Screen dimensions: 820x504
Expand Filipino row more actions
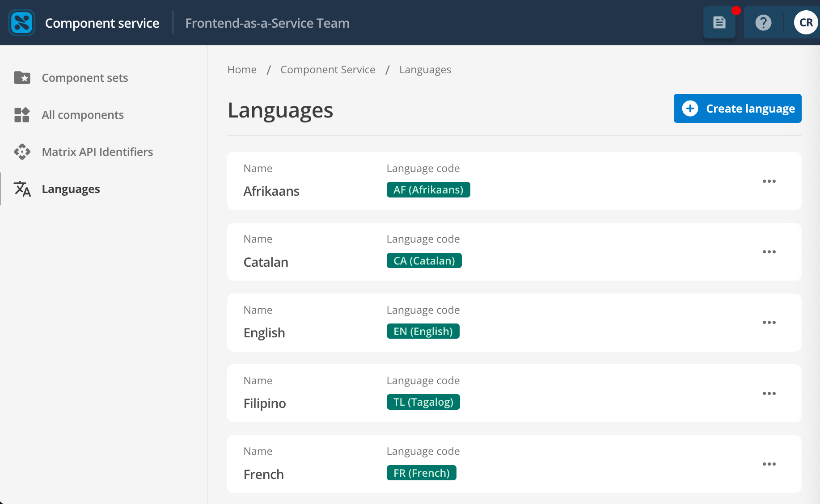pos(769,393)
